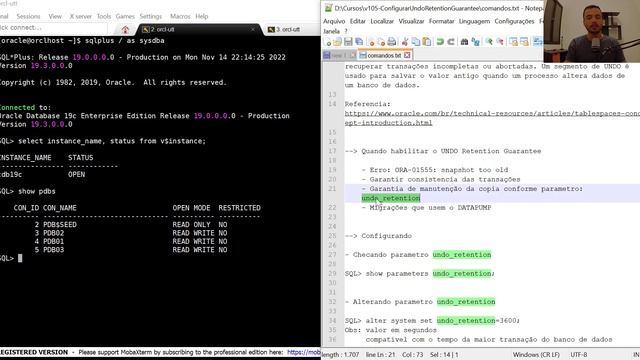Click 'ORA-01555: snapshot too old' text

point(451,170)
